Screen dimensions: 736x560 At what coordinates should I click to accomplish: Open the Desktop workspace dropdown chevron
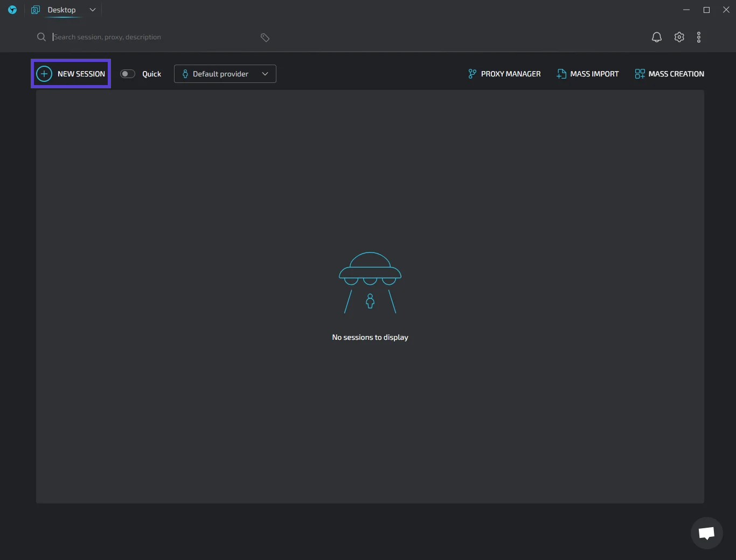[x=93, y=10]
